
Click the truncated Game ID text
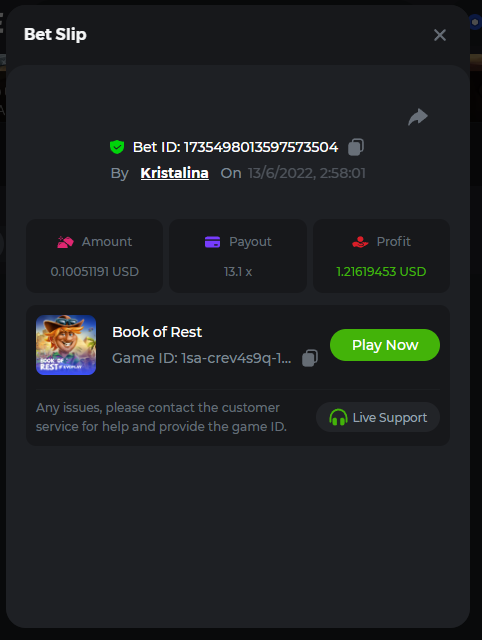click(x=202, y=358)
